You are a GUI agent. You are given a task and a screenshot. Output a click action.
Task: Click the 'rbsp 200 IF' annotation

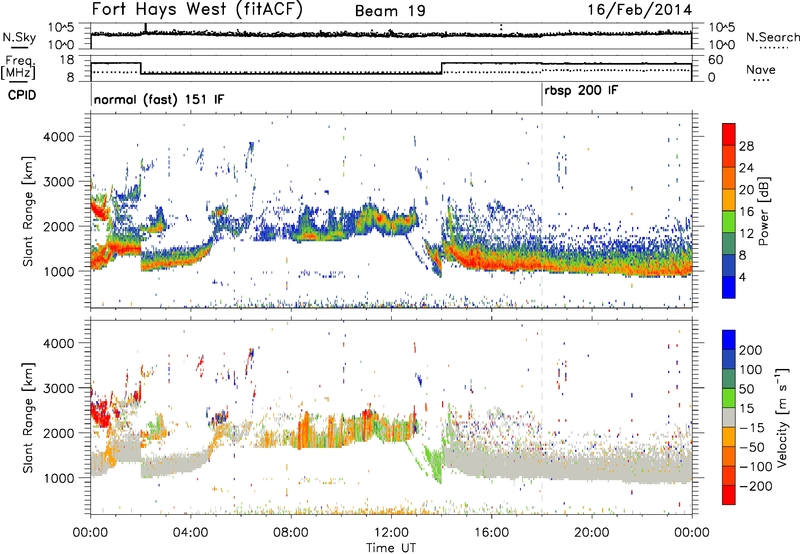(x=581, y=91)
